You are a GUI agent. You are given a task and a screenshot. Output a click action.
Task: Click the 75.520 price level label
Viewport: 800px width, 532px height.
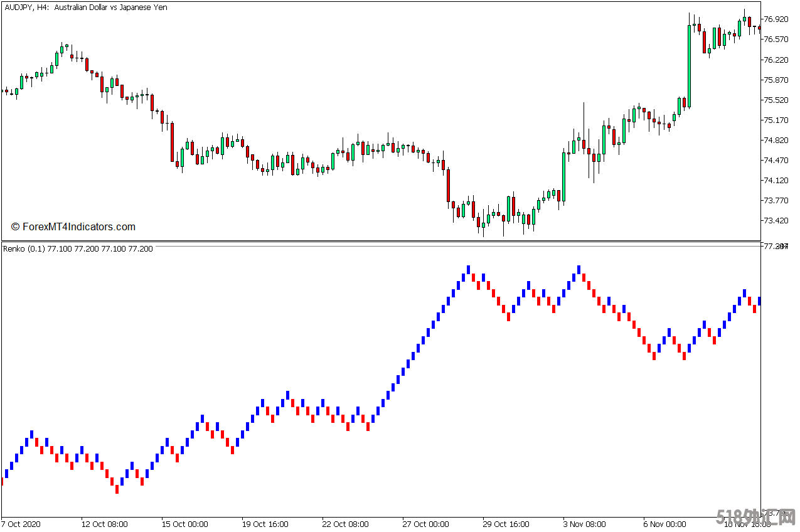click(776, 100)
